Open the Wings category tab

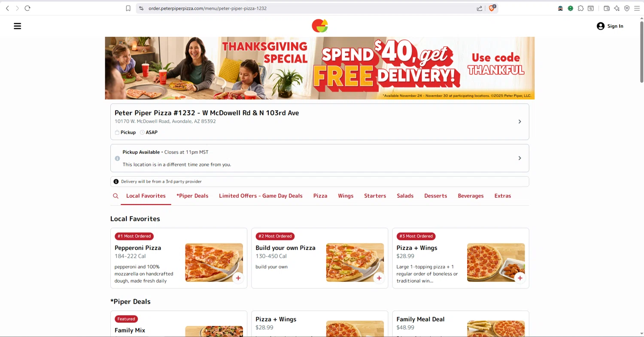click(x=346, y=196)
